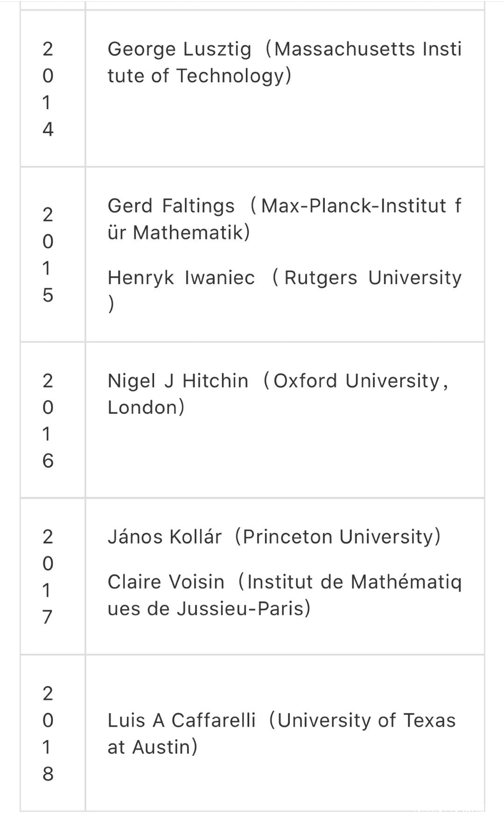This screenshot has width=504, height=824.
Task: Click the Oxford University text
Action: [357, 381]
